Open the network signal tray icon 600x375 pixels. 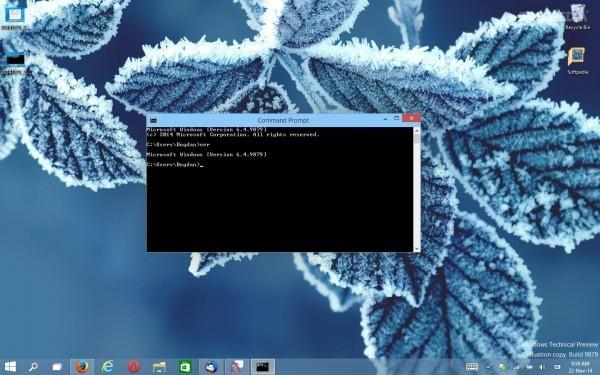516,367
